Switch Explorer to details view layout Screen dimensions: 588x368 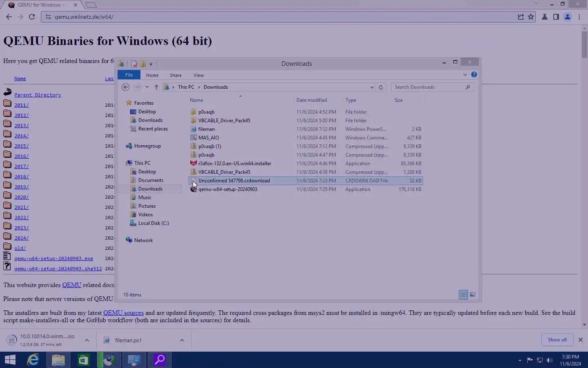463,295
